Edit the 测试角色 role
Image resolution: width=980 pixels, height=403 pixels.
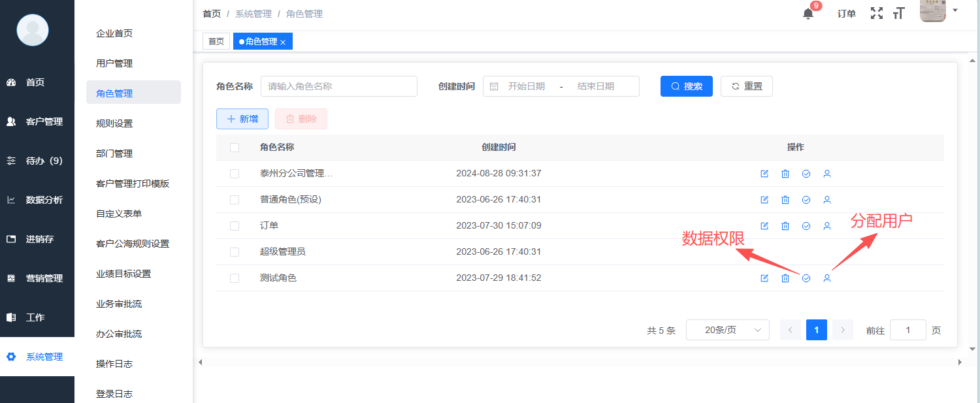[764, 278]
